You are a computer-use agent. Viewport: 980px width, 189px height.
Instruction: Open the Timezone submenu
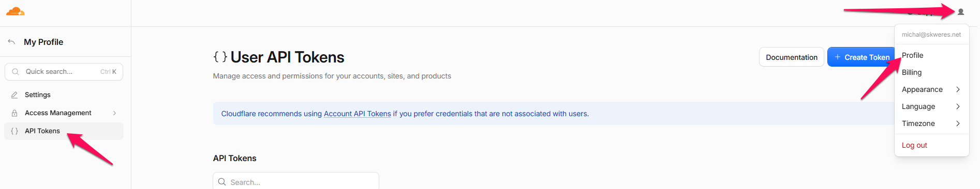[x=931, y=123]
